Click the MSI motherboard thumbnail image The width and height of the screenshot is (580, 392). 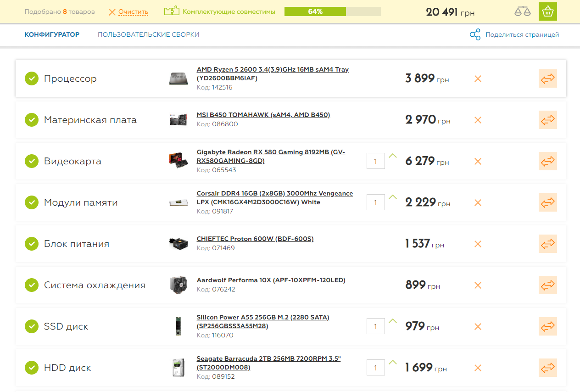(178, 120)
